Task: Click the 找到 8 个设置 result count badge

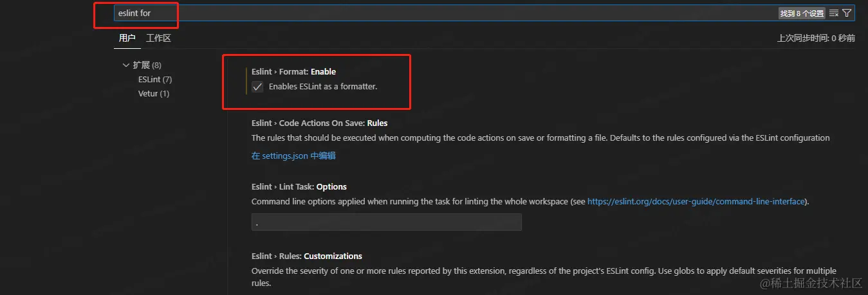Action: coord(801,13)
